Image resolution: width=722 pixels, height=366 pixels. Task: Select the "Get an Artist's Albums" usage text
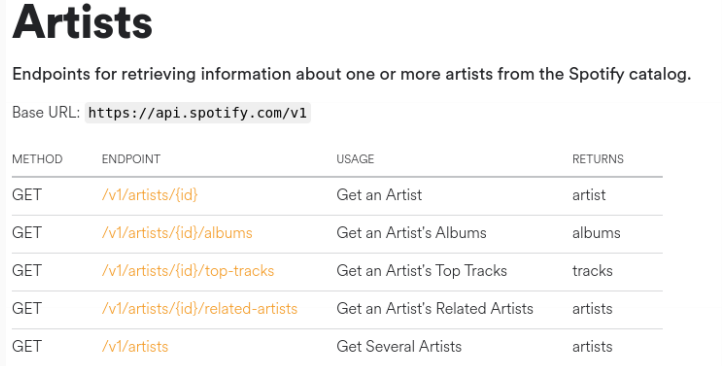[x=411, y=232]
